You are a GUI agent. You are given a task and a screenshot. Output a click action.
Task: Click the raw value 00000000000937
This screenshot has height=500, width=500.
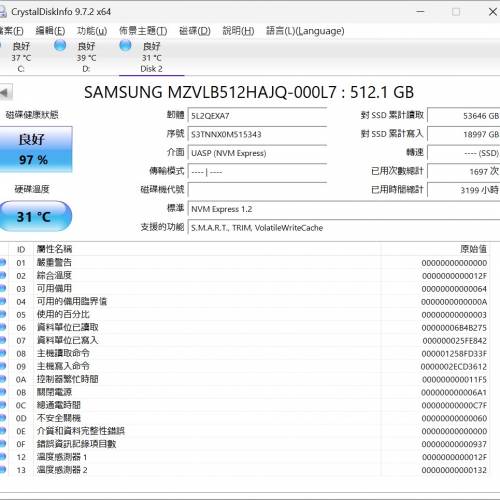(454, 444)
